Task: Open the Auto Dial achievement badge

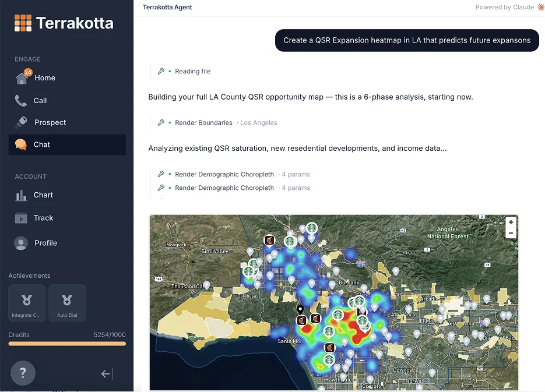Action: click(x=67, y=303)
